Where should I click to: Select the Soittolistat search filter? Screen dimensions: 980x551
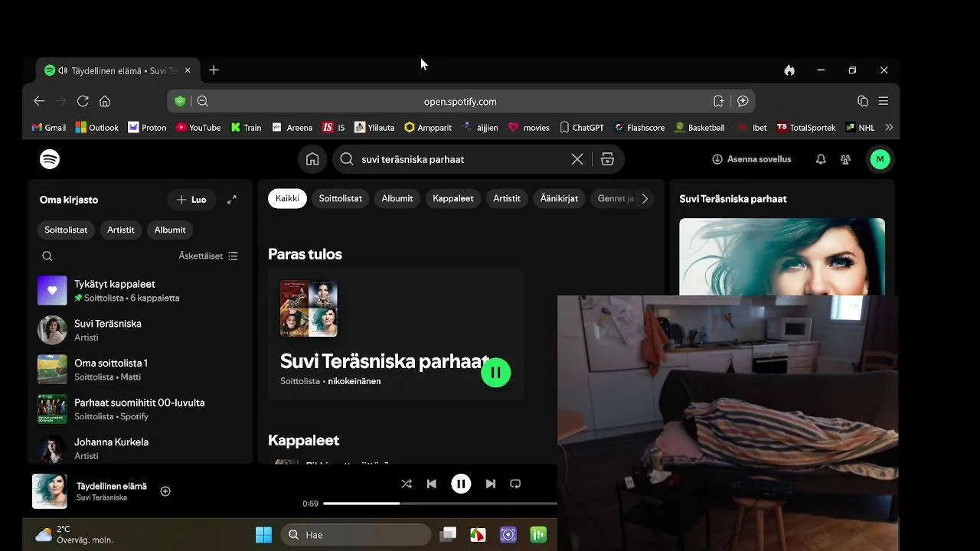pos(341,198)
